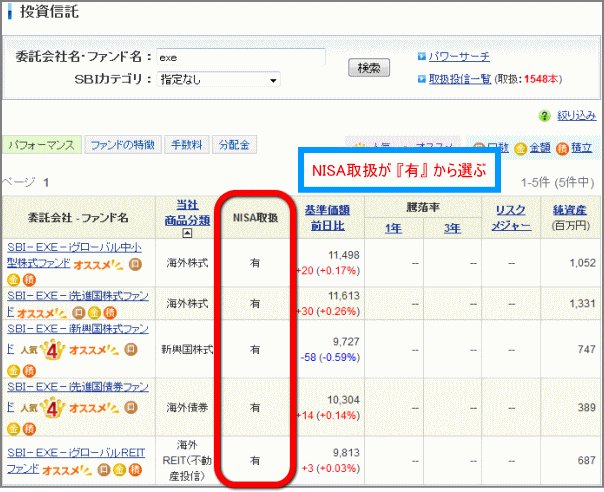
Task: Click 金 icon in グローバルREITファンド row
Action: (x=119, y=470)
